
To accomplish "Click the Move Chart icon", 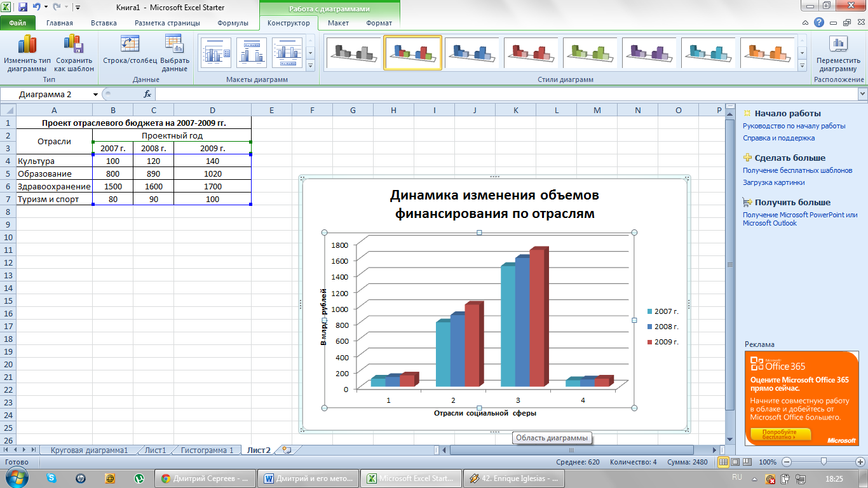I will pos(838,55).
